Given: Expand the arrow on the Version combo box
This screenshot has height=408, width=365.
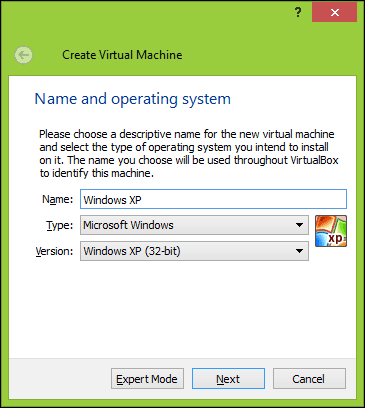Looking at the screenshot, I should pos(299,251).
